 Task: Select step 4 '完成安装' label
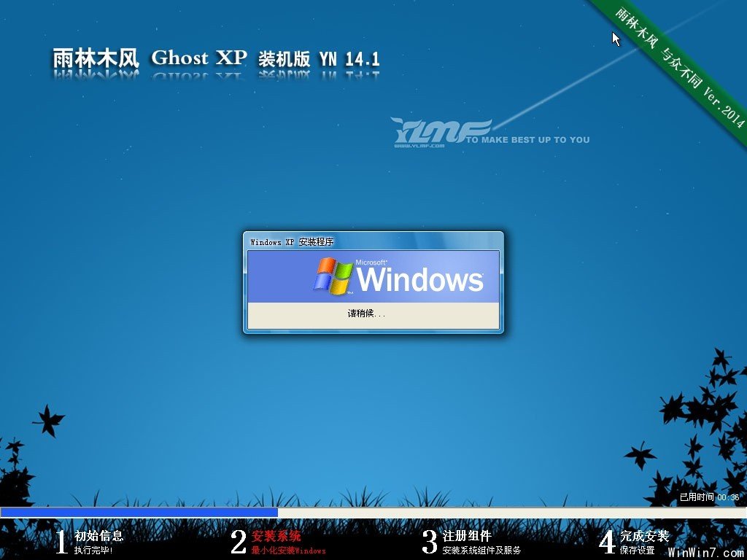point(645,536)
